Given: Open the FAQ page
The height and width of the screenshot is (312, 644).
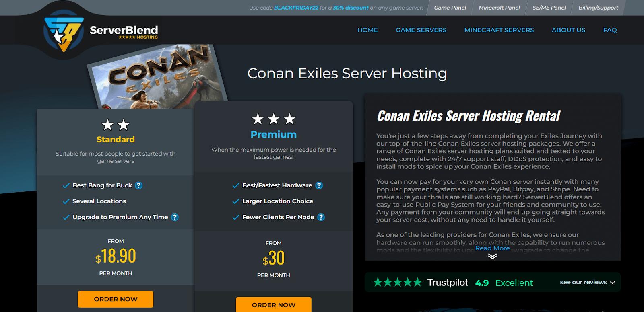Looking at the screenshot, I should 610,30.
